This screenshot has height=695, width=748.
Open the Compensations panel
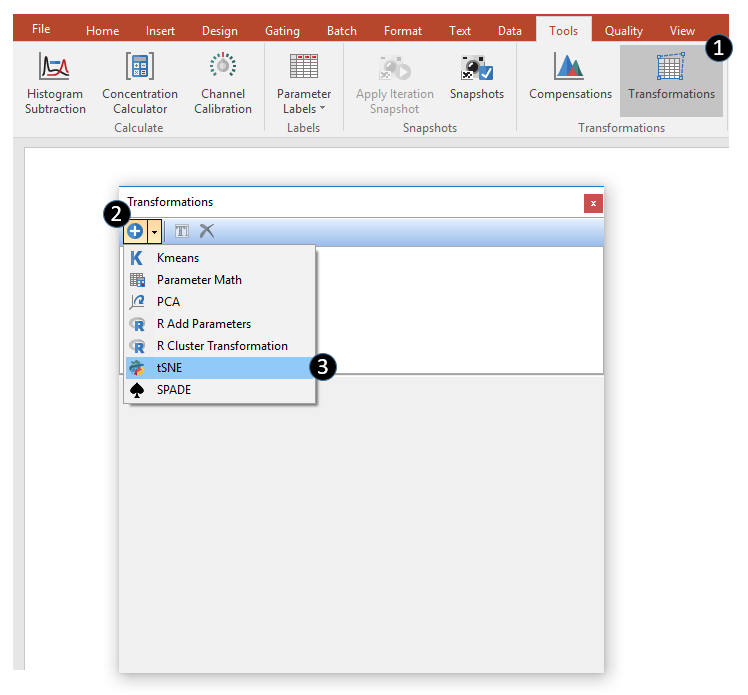(x=570, y=78)
